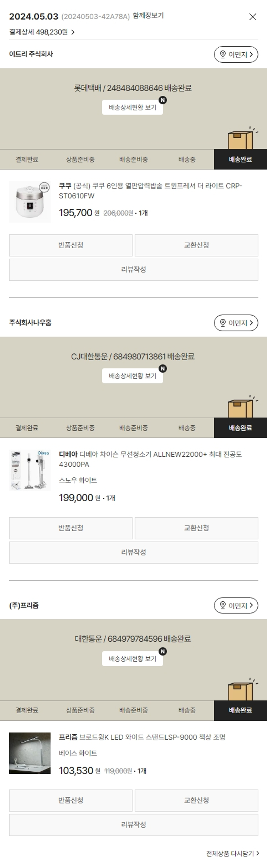View CJ대한통운 delivery tracking details

tap(132, 376)
